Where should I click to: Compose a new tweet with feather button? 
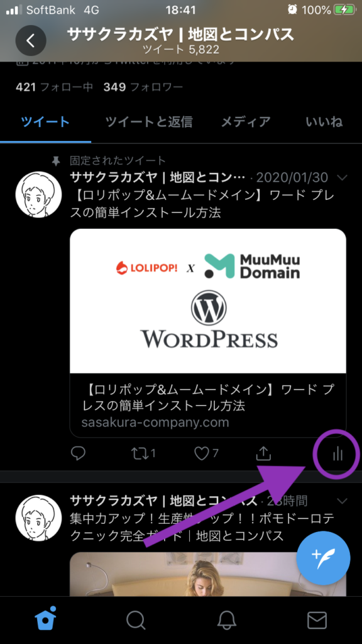pos(324,558)
